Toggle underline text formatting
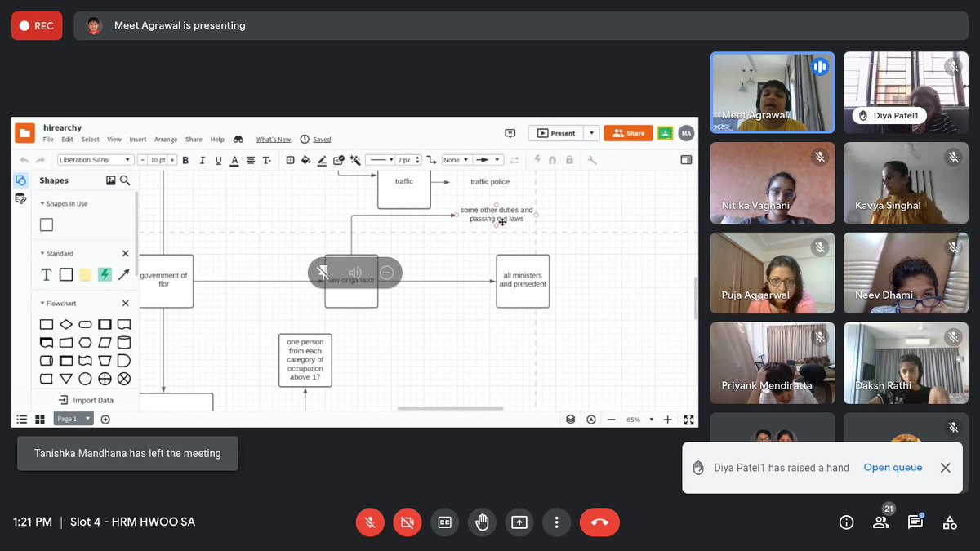This screenshot has height=551, width=980. [x=218, y=160]
